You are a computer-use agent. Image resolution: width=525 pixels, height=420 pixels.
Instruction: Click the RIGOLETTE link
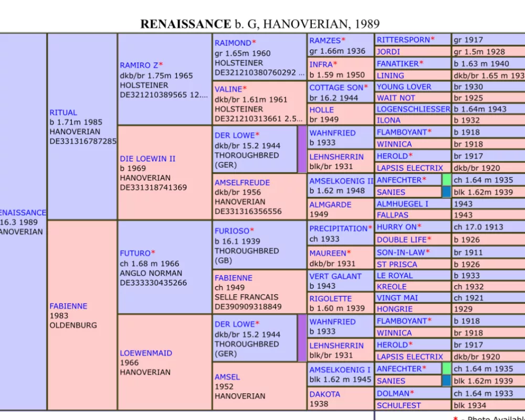tap(330, 299)
